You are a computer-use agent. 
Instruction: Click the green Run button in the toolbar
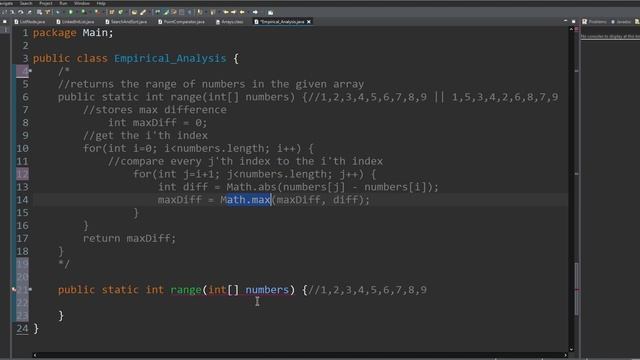pyautogui.click(x=71, y=12)
